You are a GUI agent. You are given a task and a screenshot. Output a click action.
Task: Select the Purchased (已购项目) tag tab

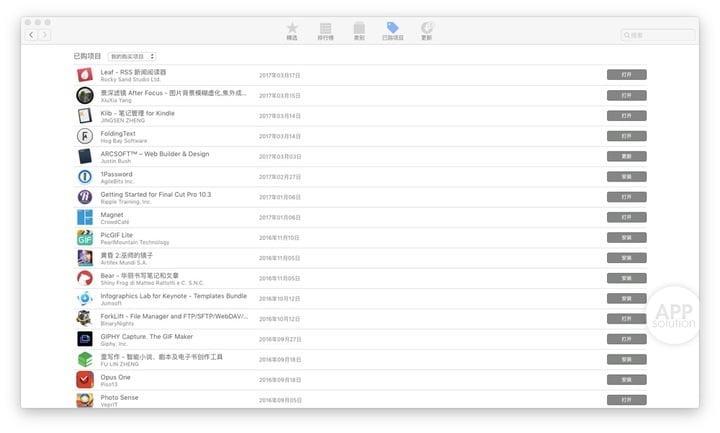393,31
